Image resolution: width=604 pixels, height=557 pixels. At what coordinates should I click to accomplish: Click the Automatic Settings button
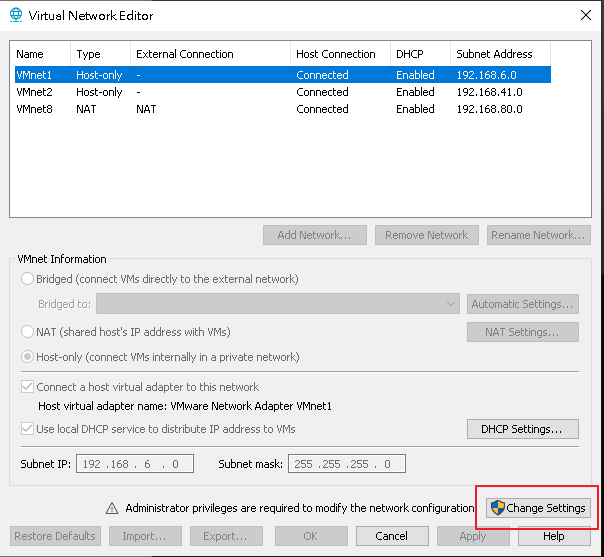click(523, 304)
